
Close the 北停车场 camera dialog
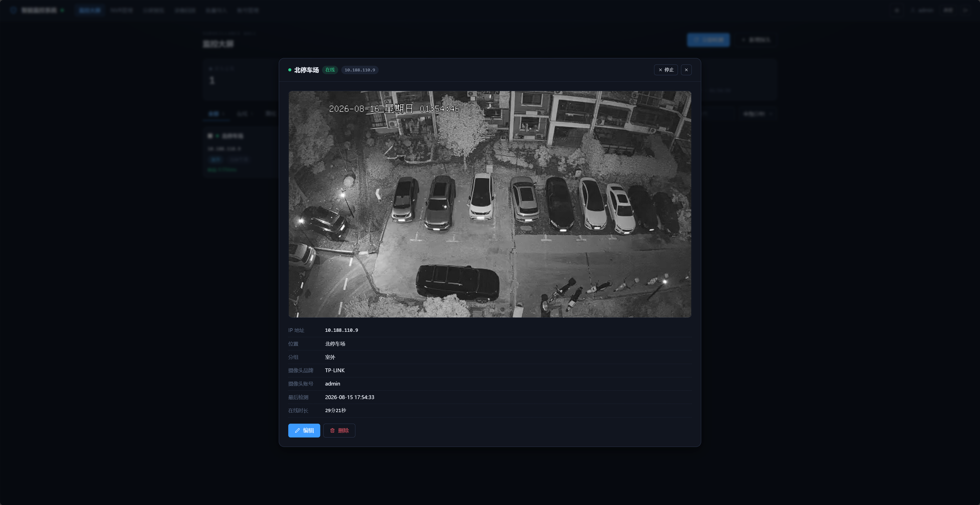pyautogui.click(x=686, y=70)
